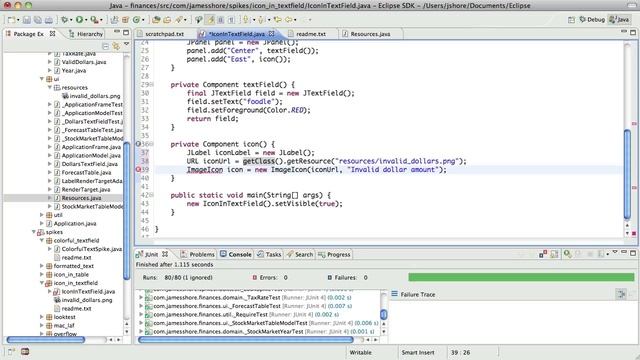Expand the _TaxRateTest result node
The image size is (640, 360).
(x=141, y=298)
